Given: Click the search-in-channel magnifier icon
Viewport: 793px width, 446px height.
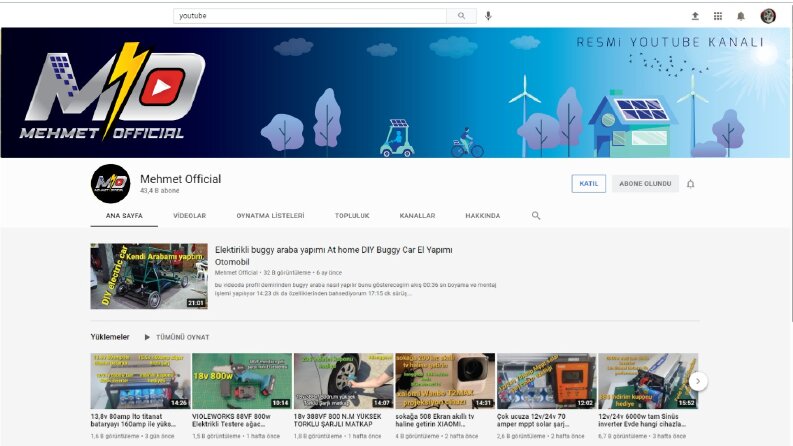Looking at the screenshot, I should tap(536, 215).
